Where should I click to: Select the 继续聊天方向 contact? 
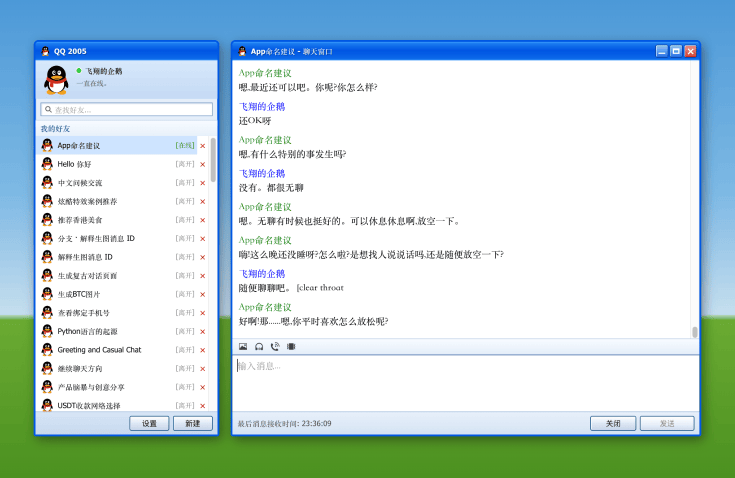[116, 368]
